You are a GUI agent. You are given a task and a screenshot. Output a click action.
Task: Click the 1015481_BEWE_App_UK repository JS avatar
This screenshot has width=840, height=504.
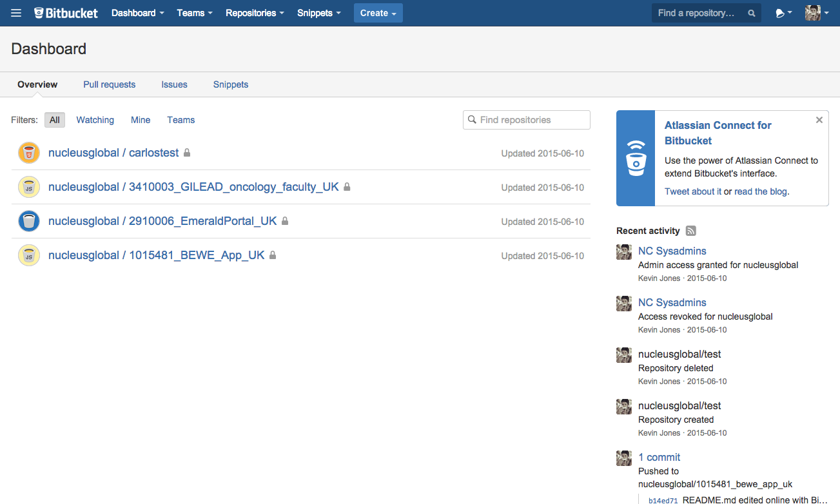tap(28, 255)
